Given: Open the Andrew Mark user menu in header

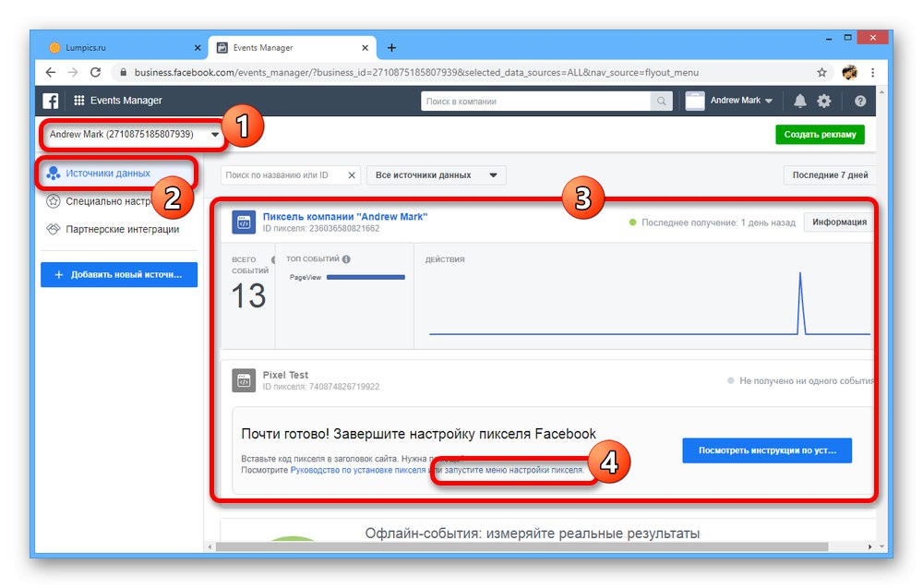Looking at the screenshot, I should tap(741, 101).
